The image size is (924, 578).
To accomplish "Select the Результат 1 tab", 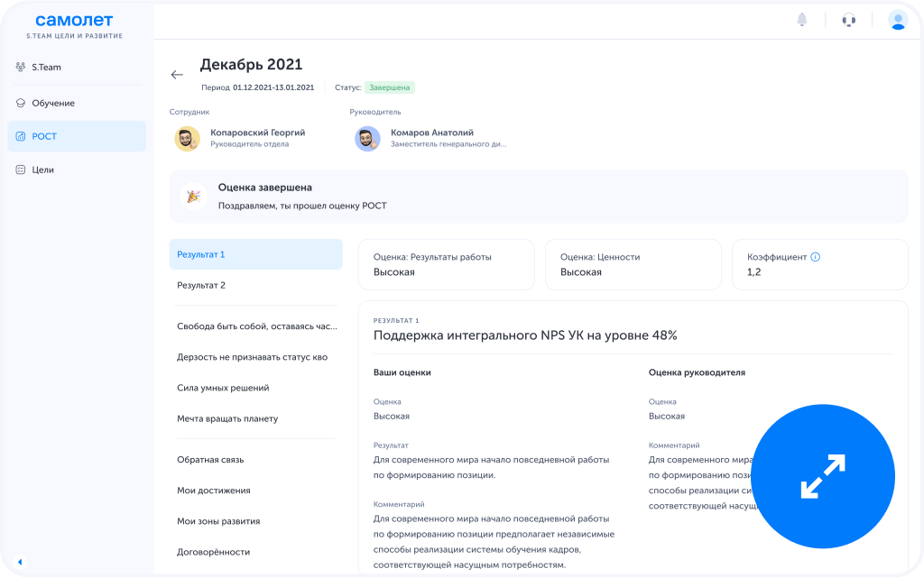I will point(255,254).
